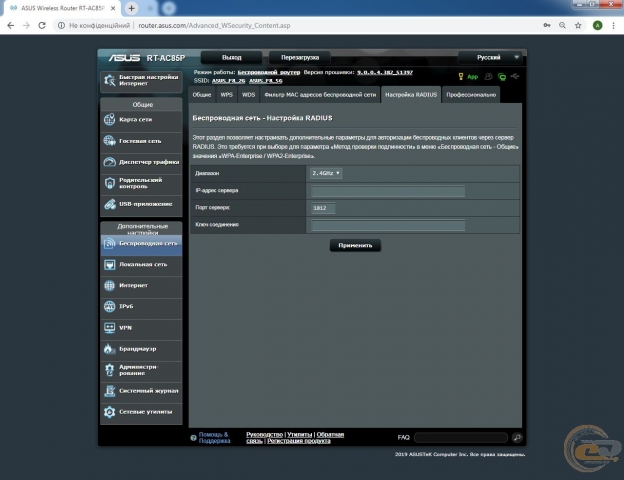
Task: Open Сетевые утилиты (network utilities)
Action: coord(140,411)
